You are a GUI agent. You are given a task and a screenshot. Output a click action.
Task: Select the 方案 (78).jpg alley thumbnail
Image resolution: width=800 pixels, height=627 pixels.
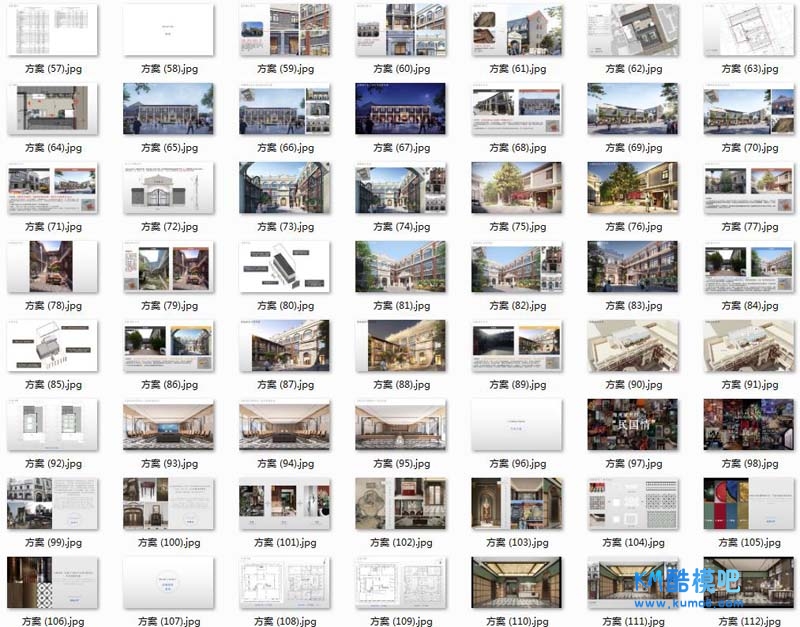point(52,266)
